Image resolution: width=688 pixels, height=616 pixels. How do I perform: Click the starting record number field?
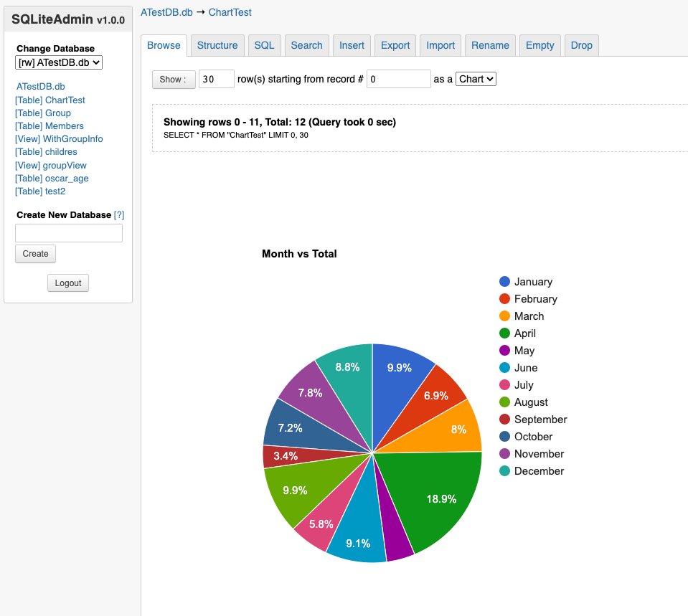point(398,79)
